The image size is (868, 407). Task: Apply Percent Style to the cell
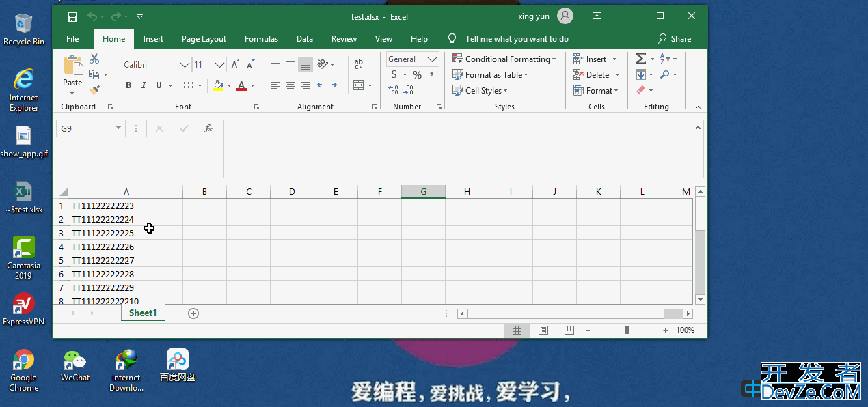click(x=417, y=75)
